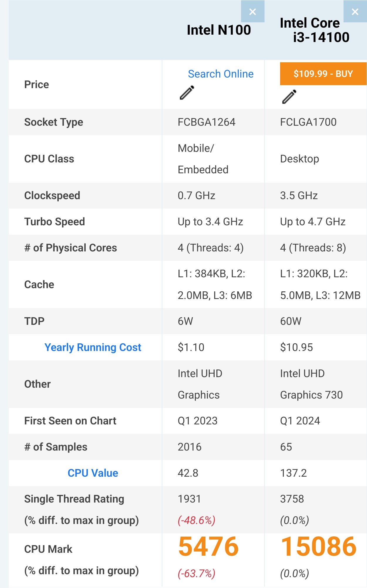Select the FCBGA1264 socket type value

pos(206,122)
